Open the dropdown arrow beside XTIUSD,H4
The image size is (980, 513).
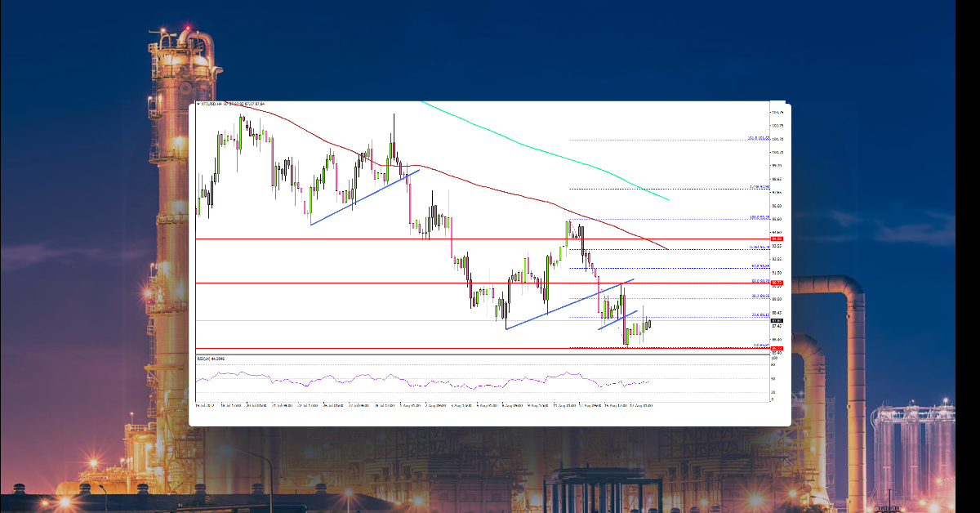point(198,105)
